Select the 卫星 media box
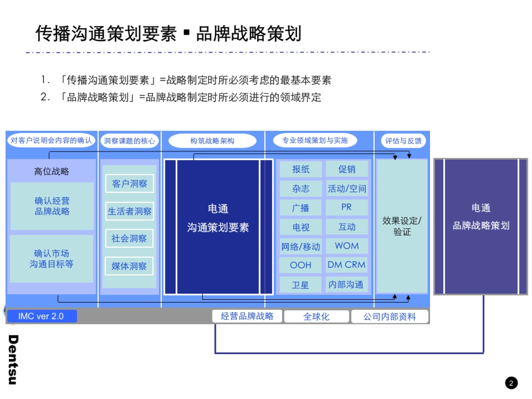Image resolution: width=532 pixels, height=399 pixels. tap(301, 285)
